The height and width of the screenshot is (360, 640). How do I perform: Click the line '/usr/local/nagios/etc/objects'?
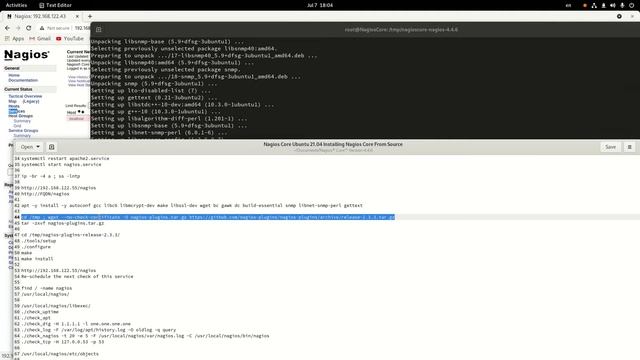(x=60, y=354)
